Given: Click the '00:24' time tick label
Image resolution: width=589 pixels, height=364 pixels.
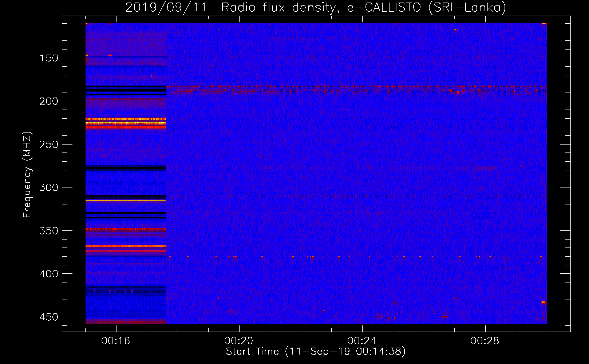Looking at the screenshot, I should point(362,341).
